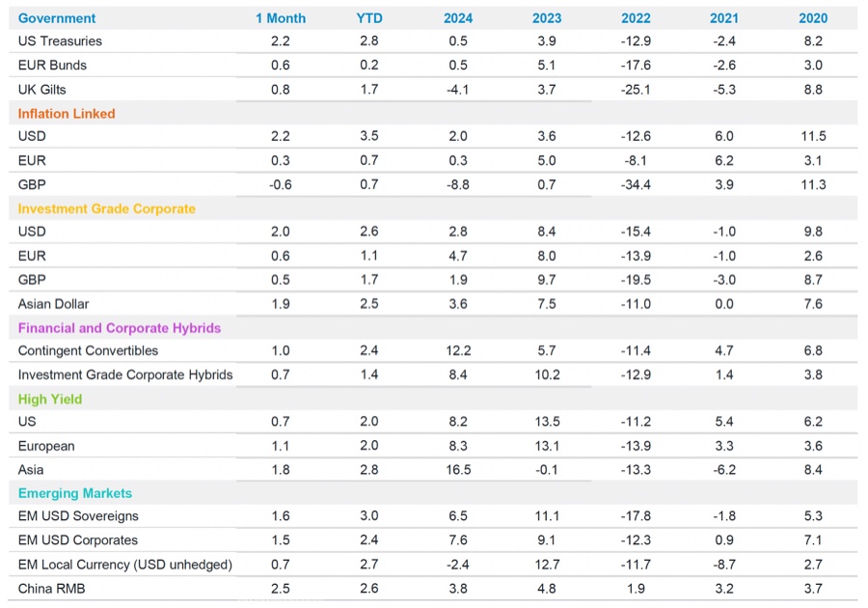This screenshot has width=868, height=608.
Task: Click the YTD column header
Action: click(x=368, y=17)
